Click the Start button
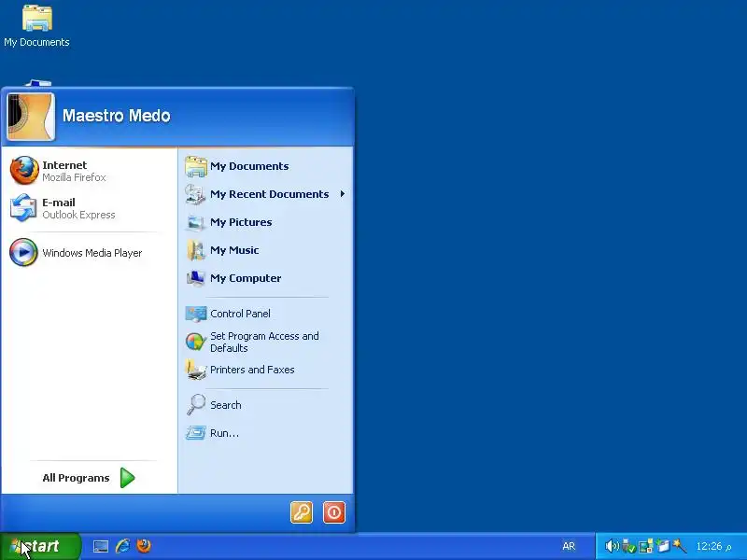Viewport: 747px width, 560px height. [40, 546]
